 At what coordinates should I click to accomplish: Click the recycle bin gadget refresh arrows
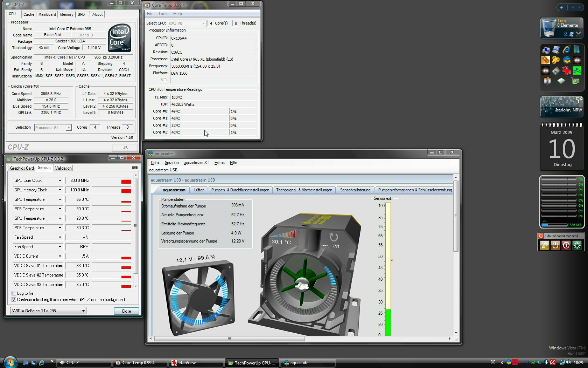coord(566,34)
